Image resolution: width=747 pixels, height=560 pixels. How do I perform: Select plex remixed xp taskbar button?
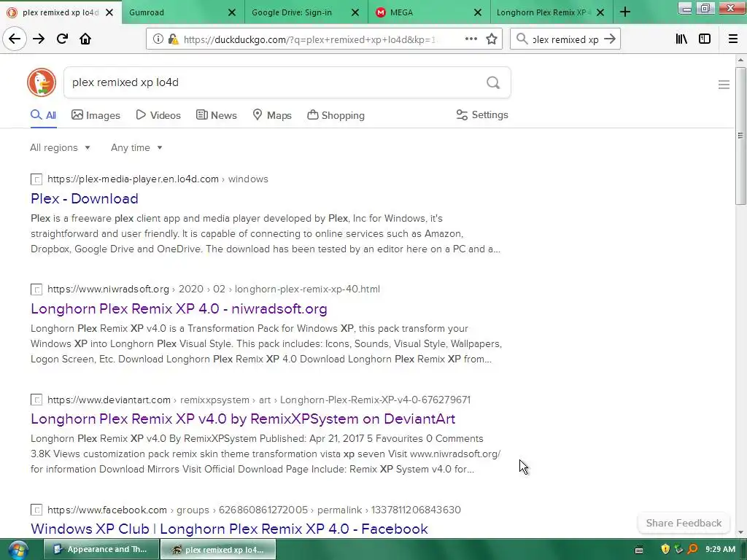[218, 550]
